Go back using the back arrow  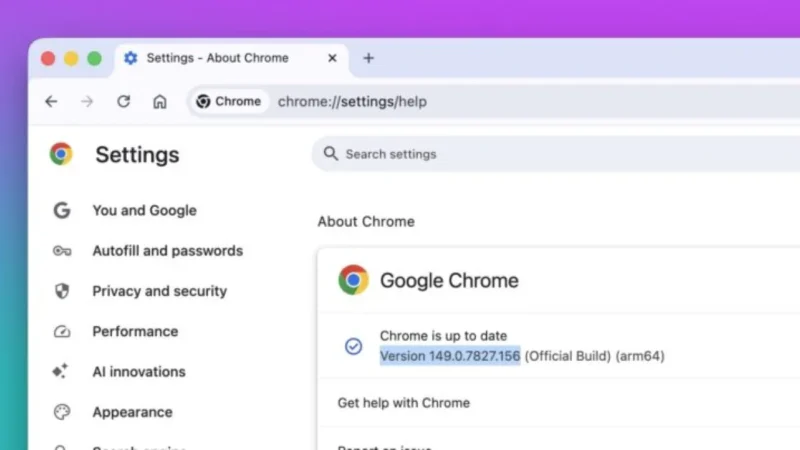tap(51, 102)
